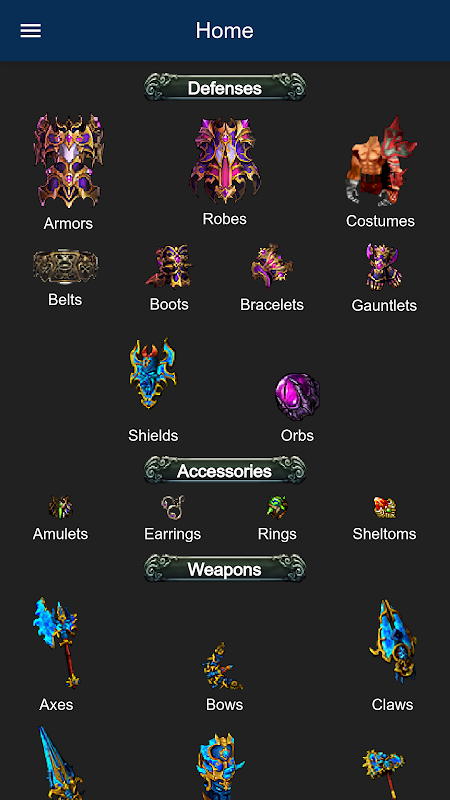The image size is (450, 800).
Task: Open the purple Orbs icon
Action: click(297, 396)
